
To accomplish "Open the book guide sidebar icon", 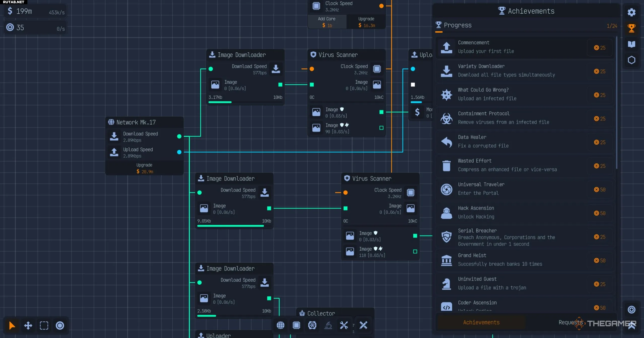I will pos(631,44).
